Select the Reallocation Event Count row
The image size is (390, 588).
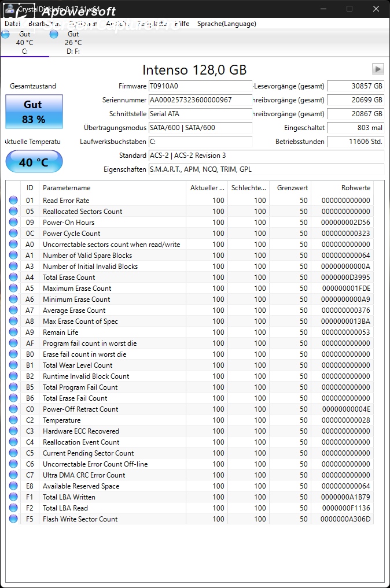click(190, 442)
